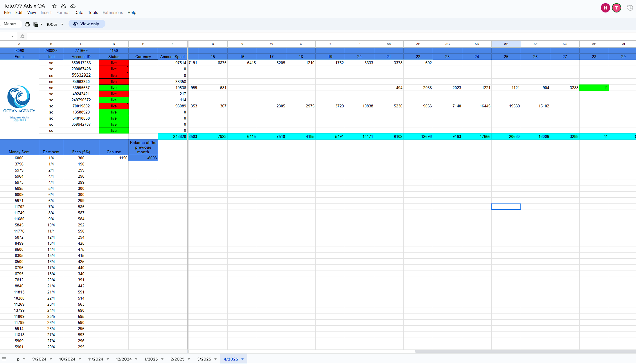The height and width of the screenshot is (364, 636).
Task: Select the bright green cell showing 11
Action: pos(594,88)
